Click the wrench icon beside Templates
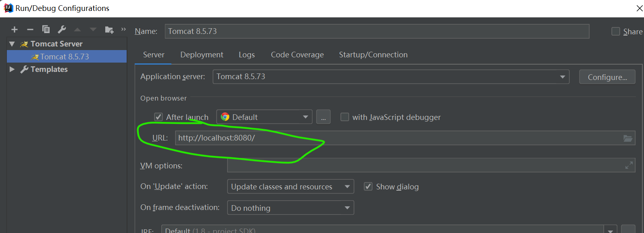644x233 pixels. 24,69
